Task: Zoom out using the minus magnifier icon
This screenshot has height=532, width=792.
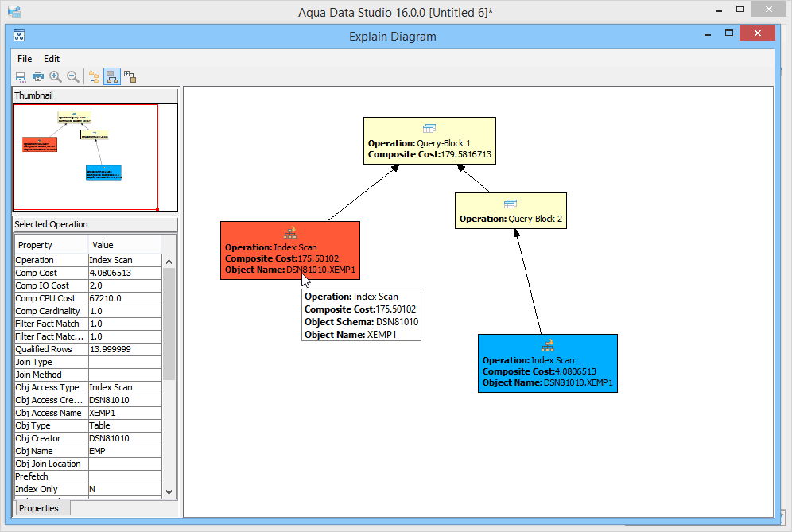Action: pyautogui.click(x=72, y=77)
